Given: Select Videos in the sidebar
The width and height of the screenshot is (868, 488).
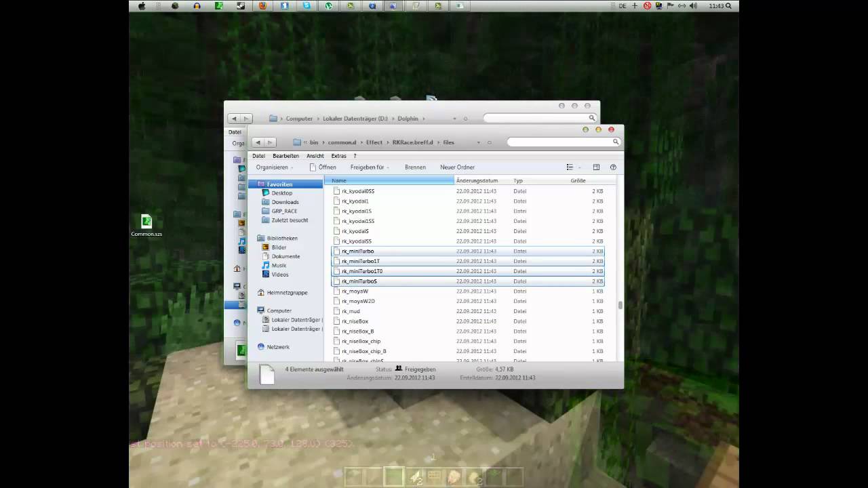Looking at the screenshot, I should (280, 274).
